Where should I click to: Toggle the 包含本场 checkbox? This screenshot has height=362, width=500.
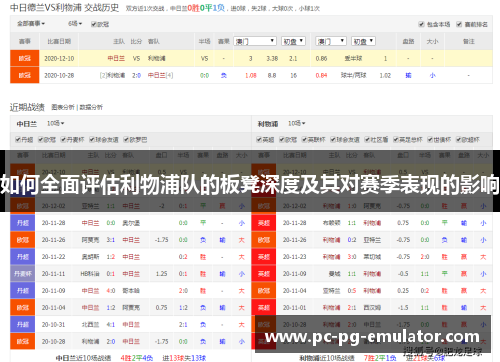421,24
